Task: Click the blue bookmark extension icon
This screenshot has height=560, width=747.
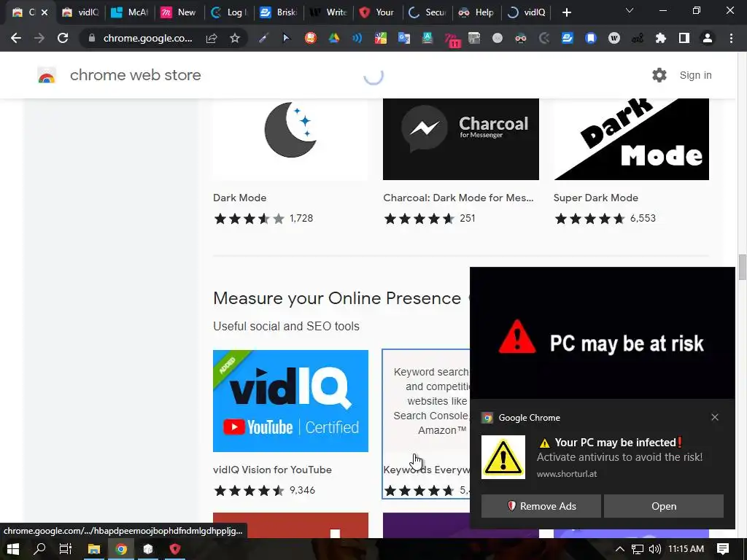Action: (x=591, y=38)
